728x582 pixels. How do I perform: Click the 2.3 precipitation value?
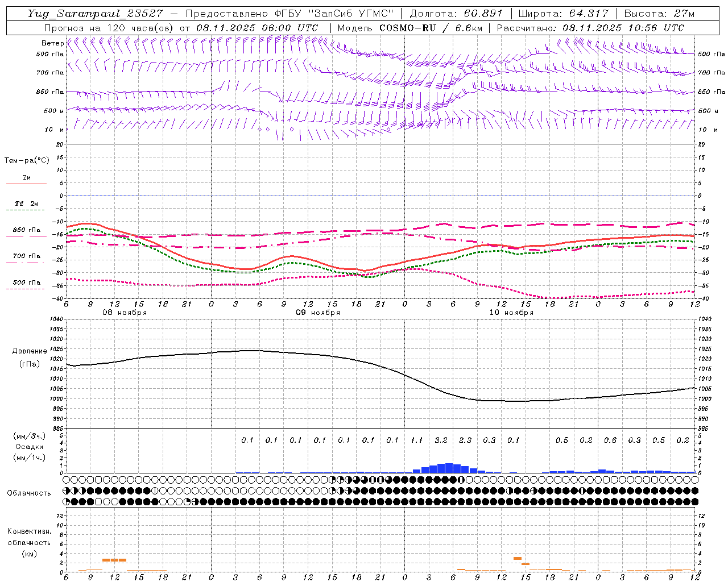click(465, 440)
